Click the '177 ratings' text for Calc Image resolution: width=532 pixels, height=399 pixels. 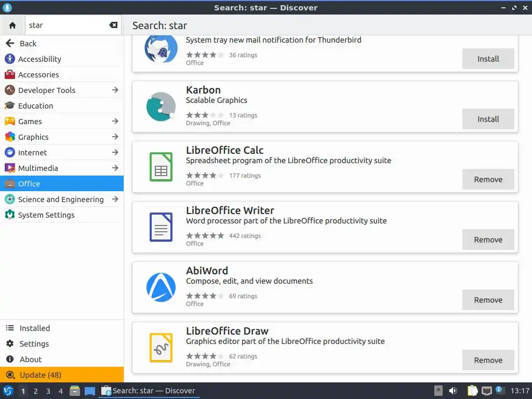(x=245, y=176)
